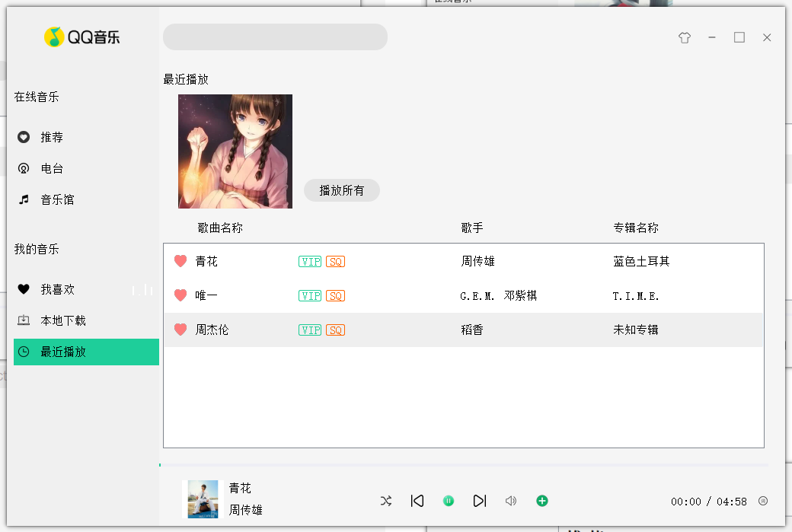Maximize the QQ音乐 window
Viewport: 792px width, 532px height.
tap(739, 37)
